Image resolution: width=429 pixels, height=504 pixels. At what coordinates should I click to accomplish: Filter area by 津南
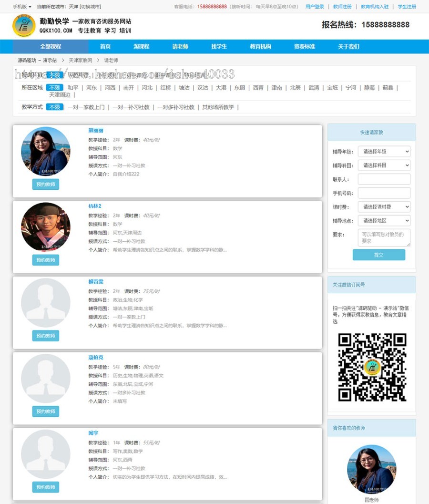[276, 87]
